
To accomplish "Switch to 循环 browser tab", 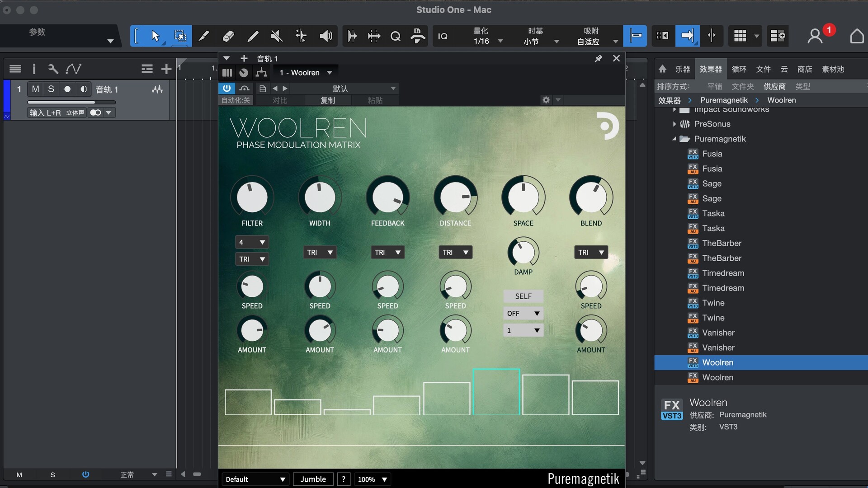I will pos(739,69).
